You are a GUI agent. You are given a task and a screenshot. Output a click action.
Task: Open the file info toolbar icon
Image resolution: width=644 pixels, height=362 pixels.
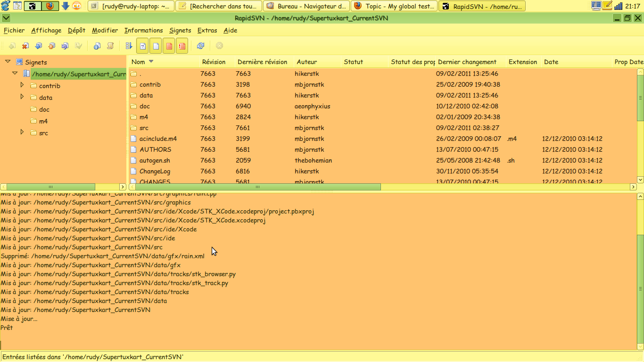click(x=97, y=46)
